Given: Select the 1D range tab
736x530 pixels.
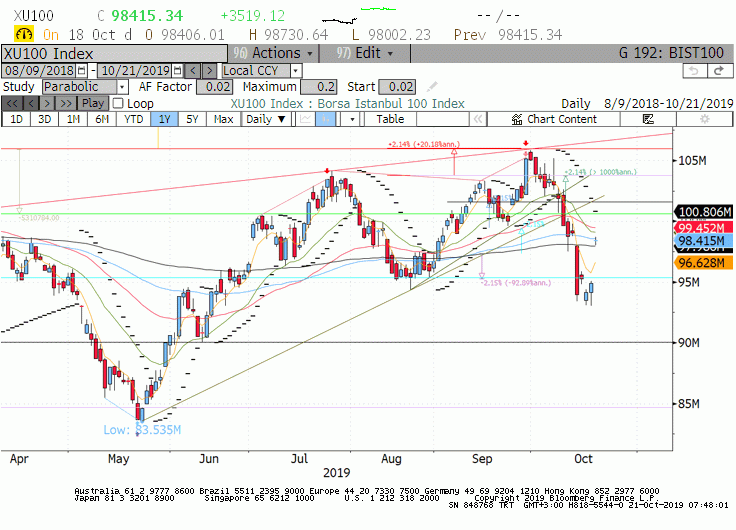Looking at the screenshot, I should 16,119.
